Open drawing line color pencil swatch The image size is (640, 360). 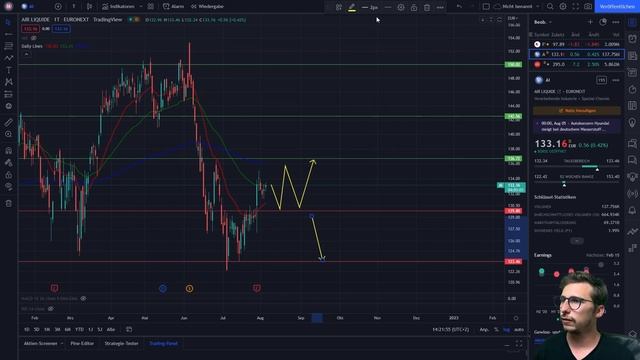(x=352, y=7)
